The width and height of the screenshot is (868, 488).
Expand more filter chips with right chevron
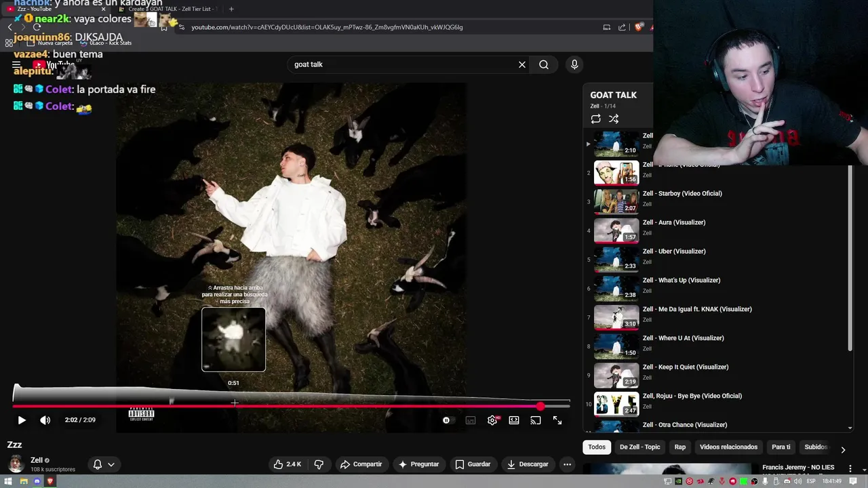[843, 449]
